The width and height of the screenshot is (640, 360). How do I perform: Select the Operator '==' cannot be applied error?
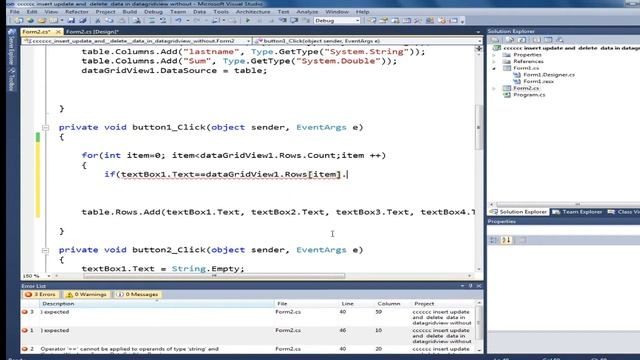coord(249,349)
